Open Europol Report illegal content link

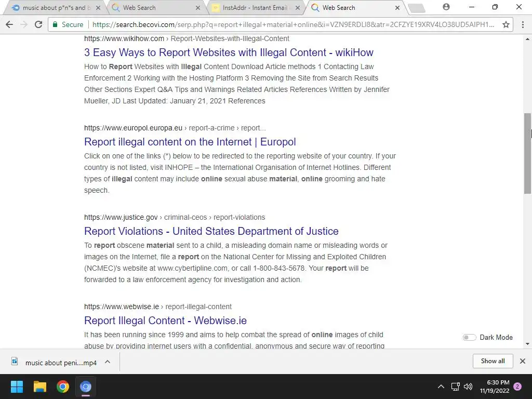[x=190, y=142]
